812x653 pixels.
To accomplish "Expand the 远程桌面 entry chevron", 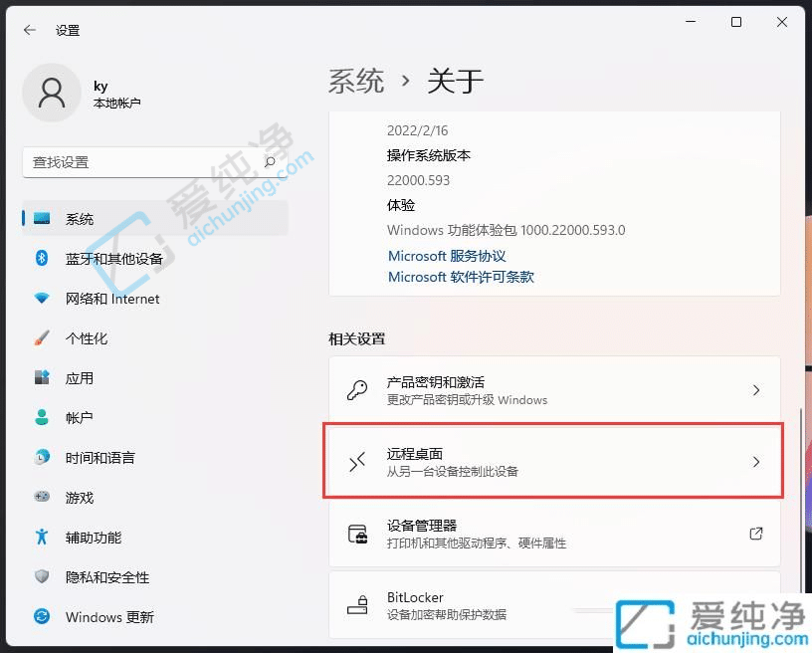I will (755, 461).
